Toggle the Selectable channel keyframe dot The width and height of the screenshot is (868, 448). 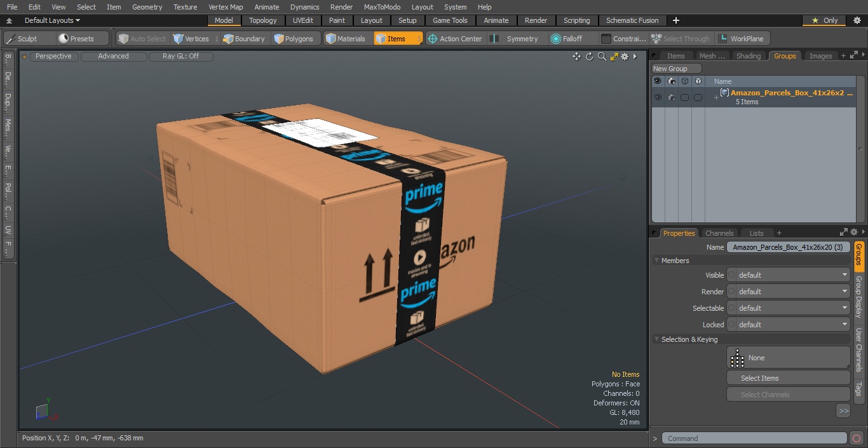coord(731,308)
